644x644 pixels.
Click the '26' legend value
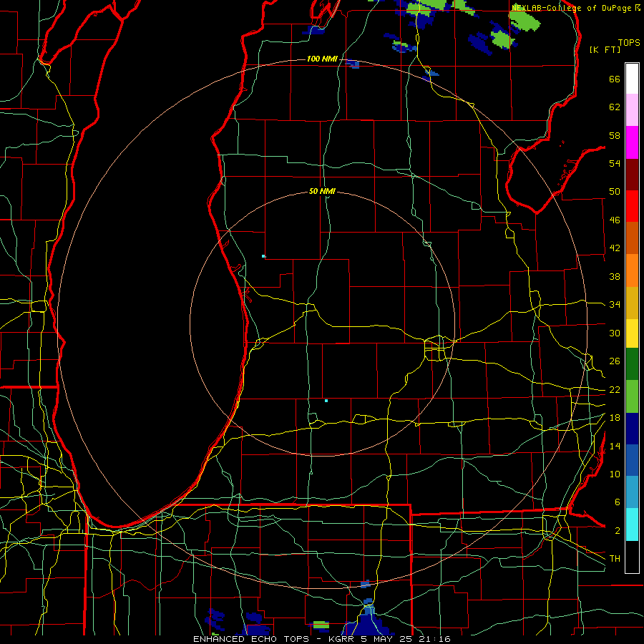point(615,361)
